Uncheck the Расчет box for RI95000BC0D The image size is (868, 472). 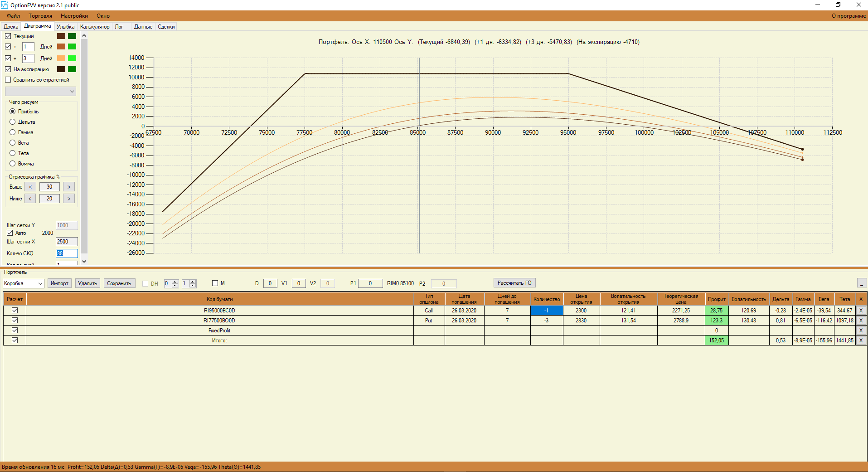[x=15, y=311]
